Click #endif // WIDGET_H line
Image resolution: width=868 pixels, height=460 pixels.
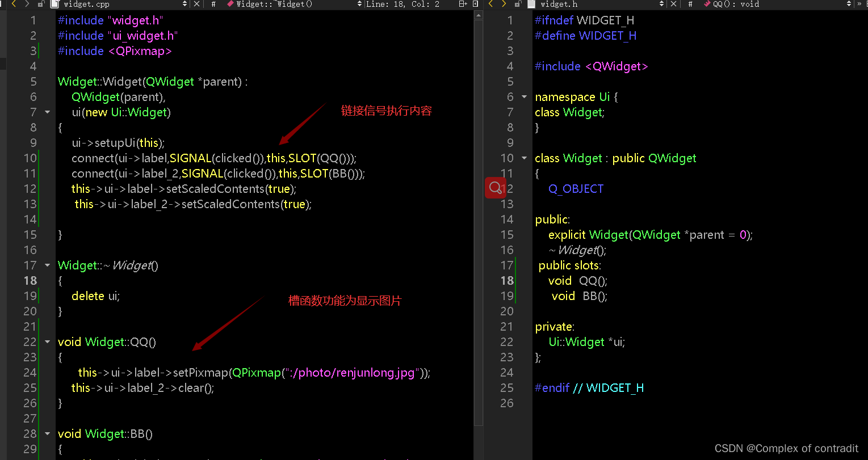(x=589, y=387)
